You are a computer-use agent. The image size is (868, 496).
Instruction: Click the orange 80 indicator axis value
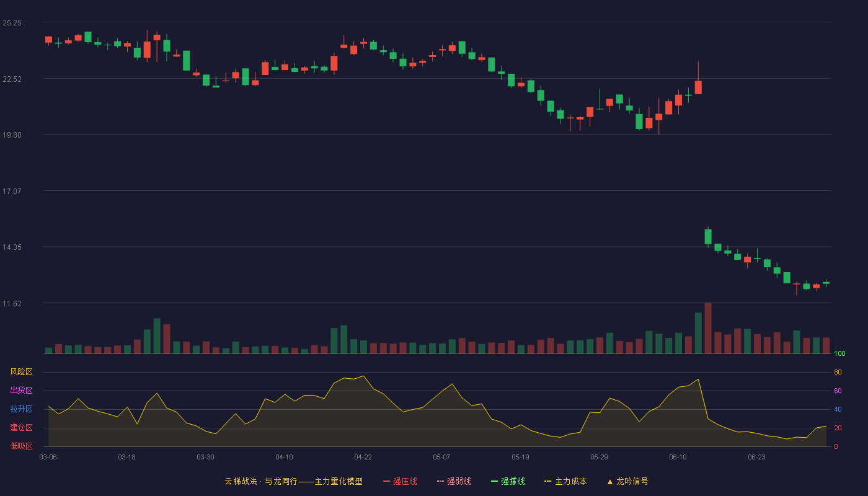838,372
